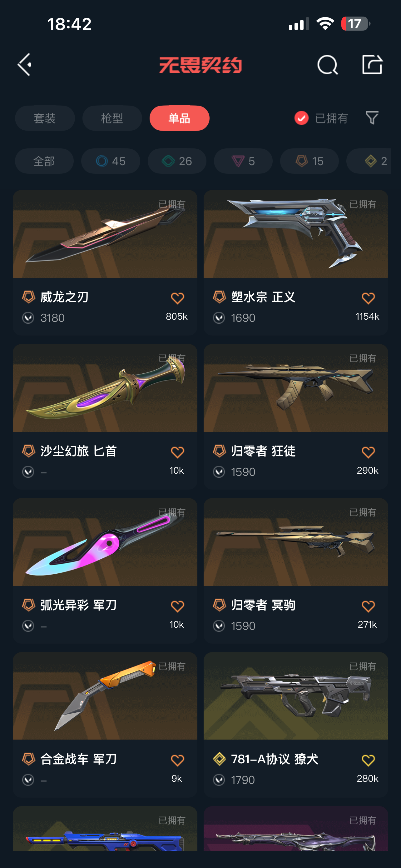Viewport: 401px width, 868px height.
Task: Filter by green tier showing 26
Action: (x=177, y=161)
